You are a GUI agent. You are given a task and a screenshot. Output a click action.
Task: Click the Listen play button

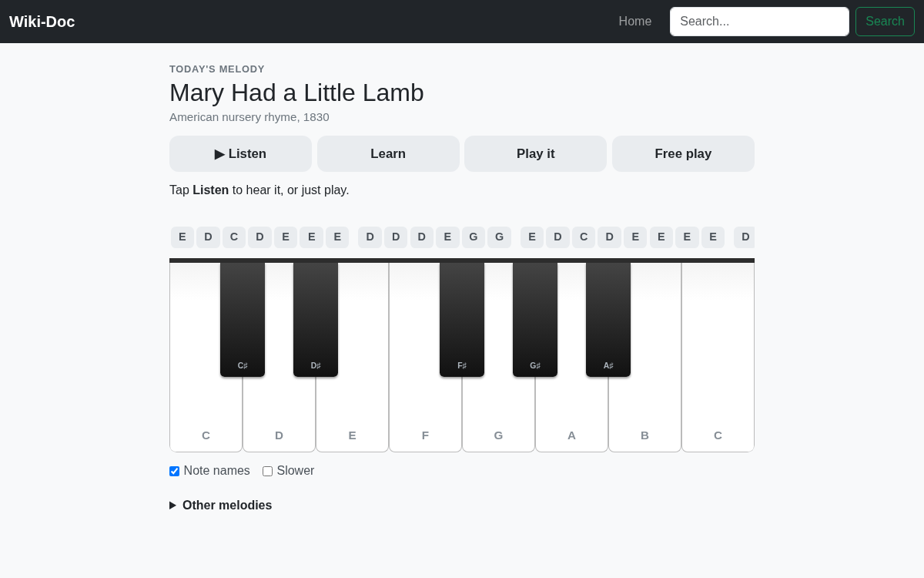click(240, 153)
